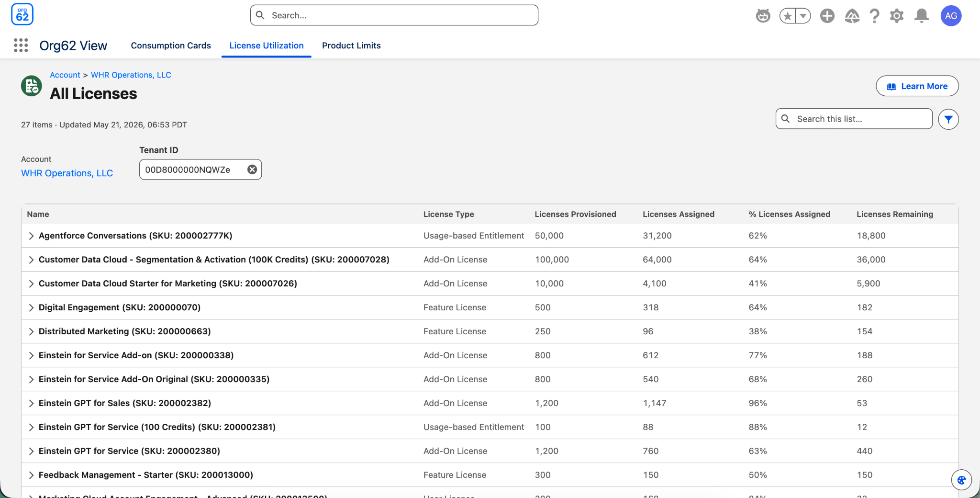Open the Astro mascot guidance icon
The image size is (980, 498).
click(x=763, y=16)
